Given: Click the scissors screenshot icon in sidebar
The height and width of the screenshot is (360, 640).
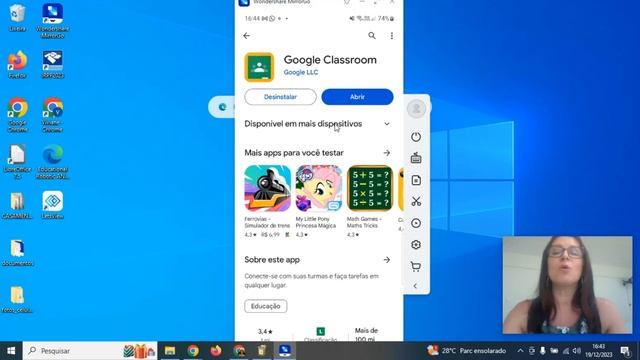Looking at the screenshot, I should click(416, 202).
